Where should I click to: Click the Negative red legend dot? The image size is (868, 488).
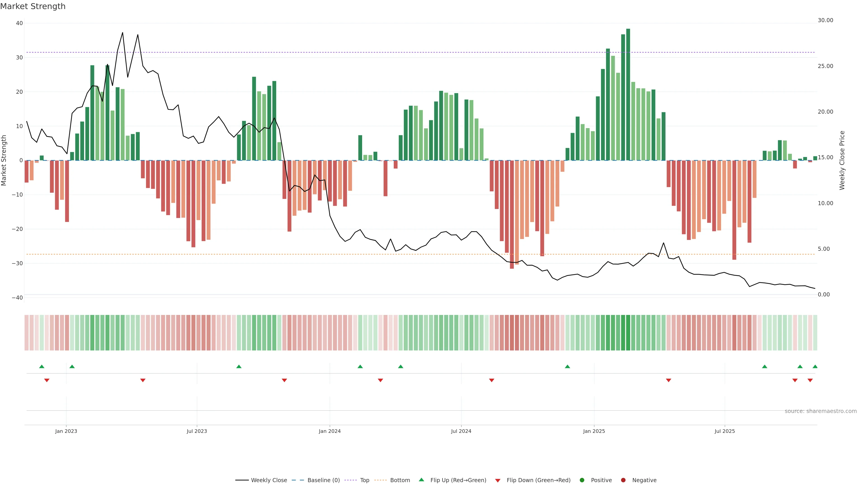tap(623, 480)
